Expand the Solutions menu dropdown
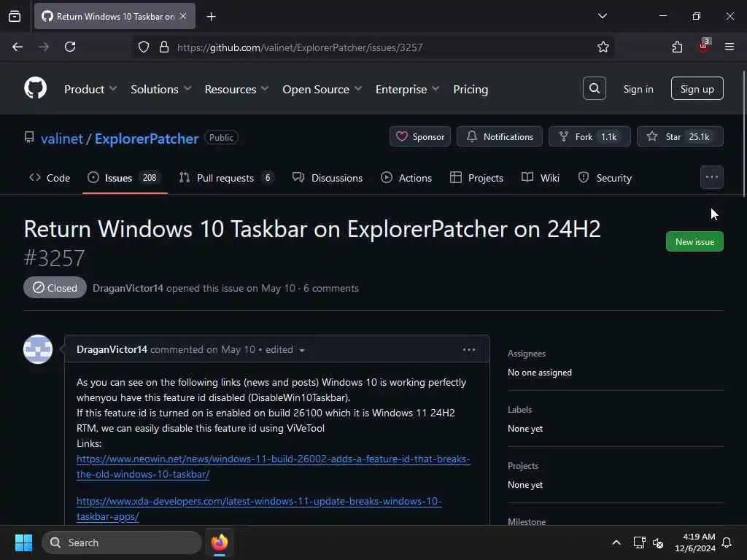This screenshot has height=560, width=747. click(161, 89)
